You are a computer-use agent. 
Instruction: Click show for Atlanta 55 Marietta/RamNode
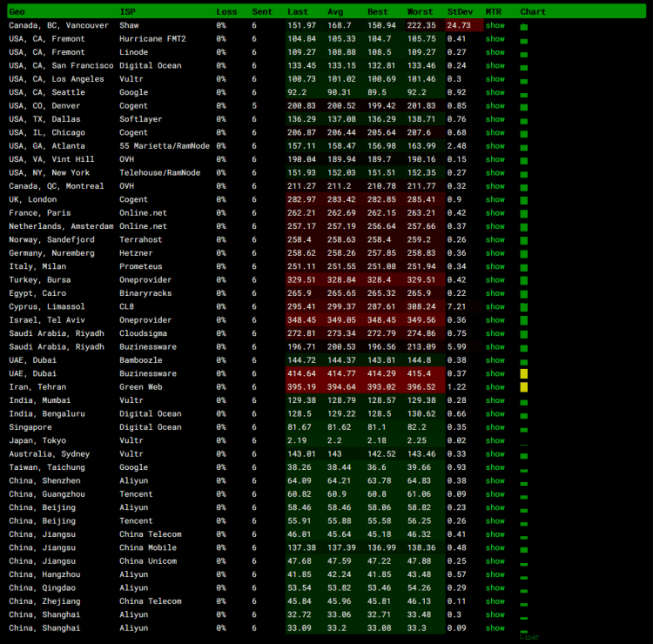point(495,145)
